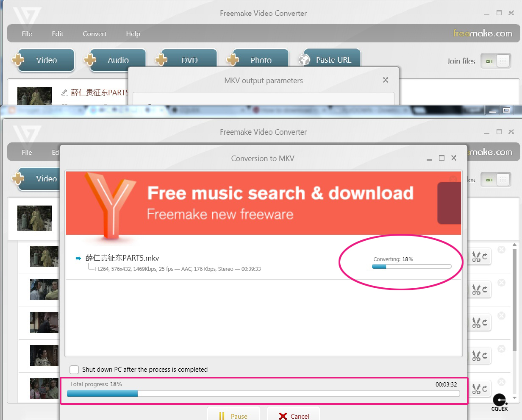Open the Convert menu in the top window
Image resolution: width=522 pixels, height=420 pixels.
coord(94,34)
